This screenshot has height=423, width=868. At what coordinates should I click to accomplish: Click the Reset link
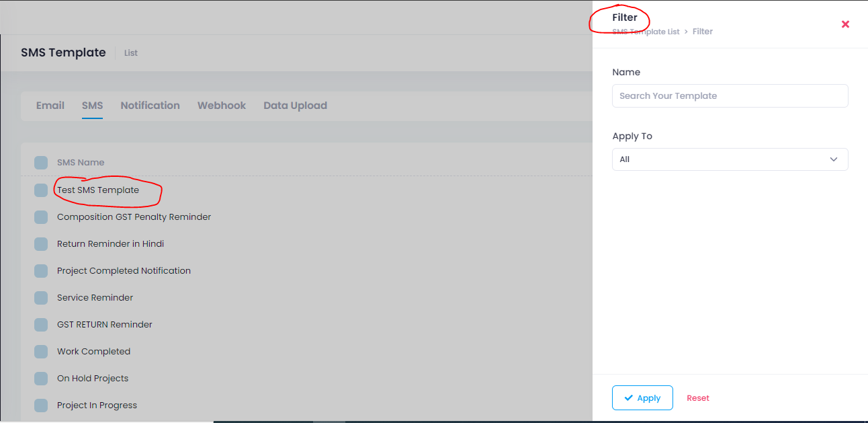(x=698, y=398)
